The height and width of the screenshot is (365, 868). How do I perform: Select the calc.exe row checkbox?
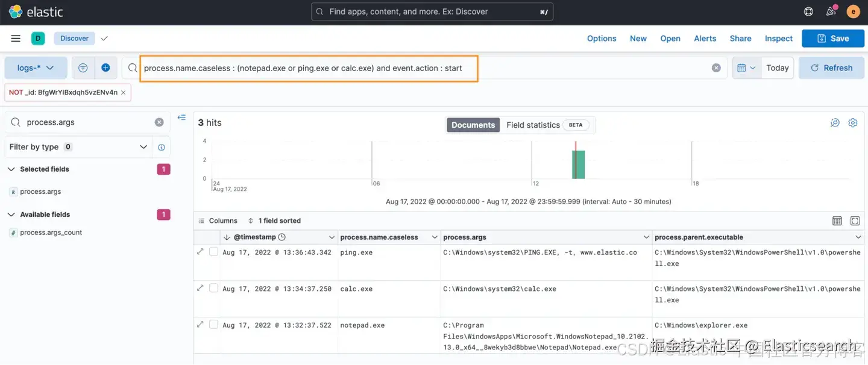tap(213, 288)
